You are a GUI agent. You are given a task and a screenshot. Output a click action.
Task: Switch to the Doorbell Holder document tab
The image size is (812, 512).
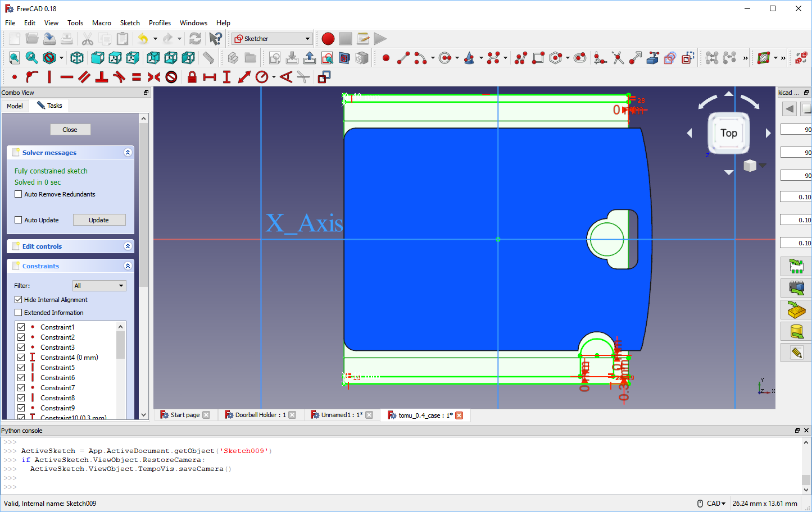260,415
